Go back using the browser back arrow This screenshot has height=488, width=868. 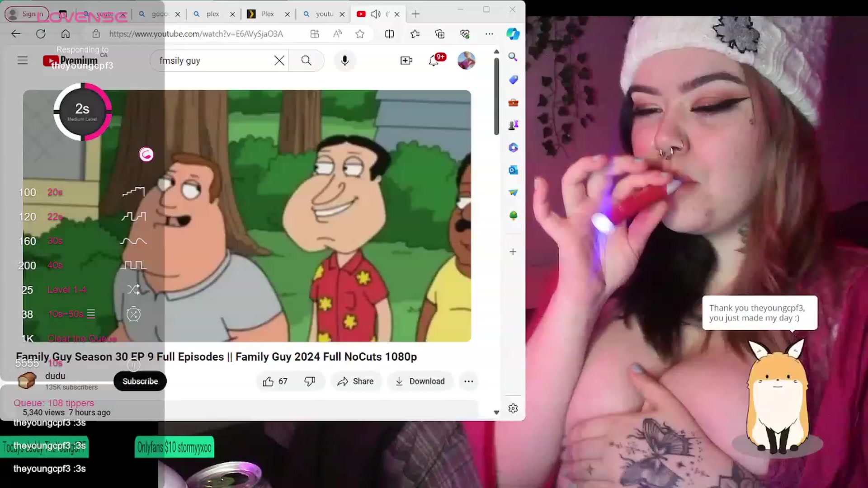point(16,34)
